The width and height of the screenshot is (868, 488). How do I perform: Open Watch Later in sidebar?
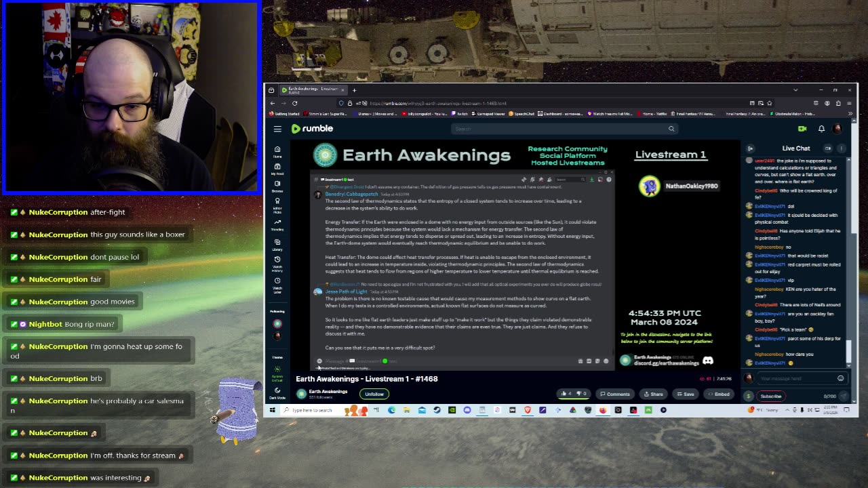tap(277, 285)
